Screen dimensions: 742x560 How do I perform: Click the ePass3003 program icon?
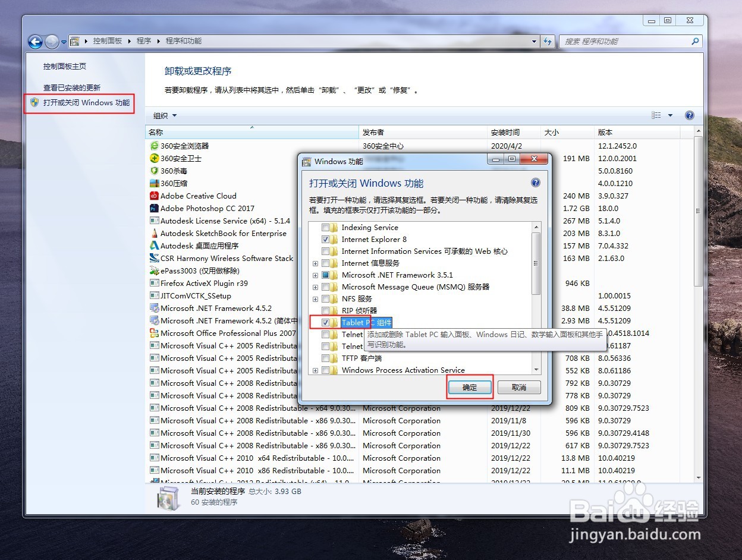155,270
